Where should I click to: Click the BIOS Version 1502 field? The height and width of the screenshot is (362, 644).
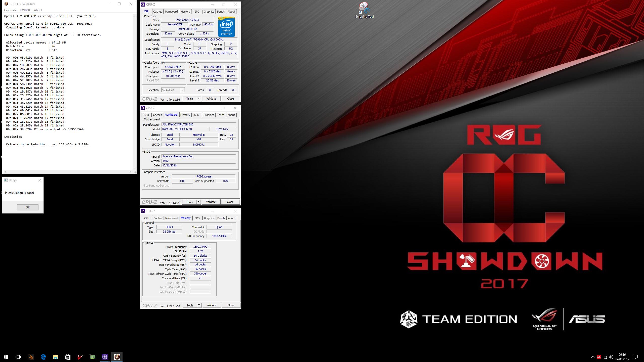[x=198, y=161]
